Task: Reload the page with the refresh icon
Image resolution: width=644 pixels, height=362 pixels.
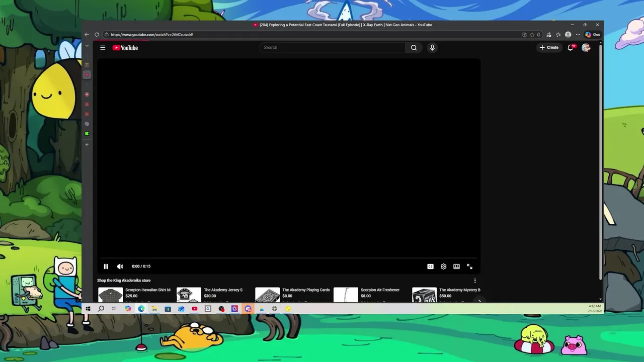Action: pyautogui.click(x=97, y=35)
